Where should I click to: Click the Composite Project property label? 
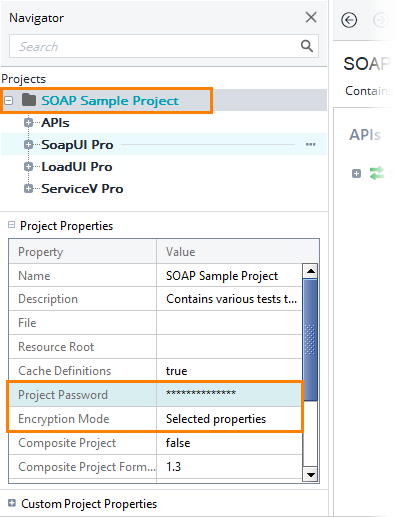click(67, 443)
